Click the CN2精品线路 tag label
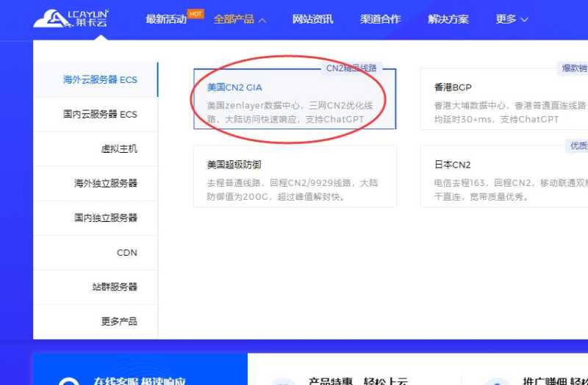 click(351, 68)
